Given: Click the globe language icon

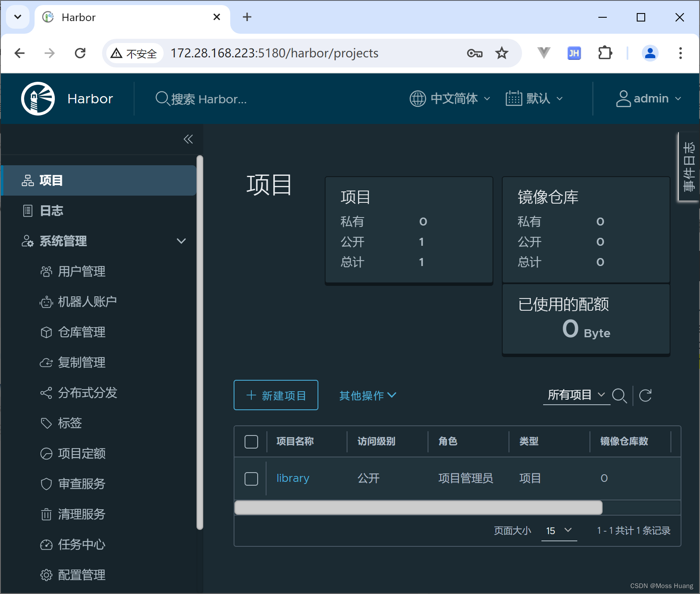Looking at the screenshot, I should coord(418,99).
